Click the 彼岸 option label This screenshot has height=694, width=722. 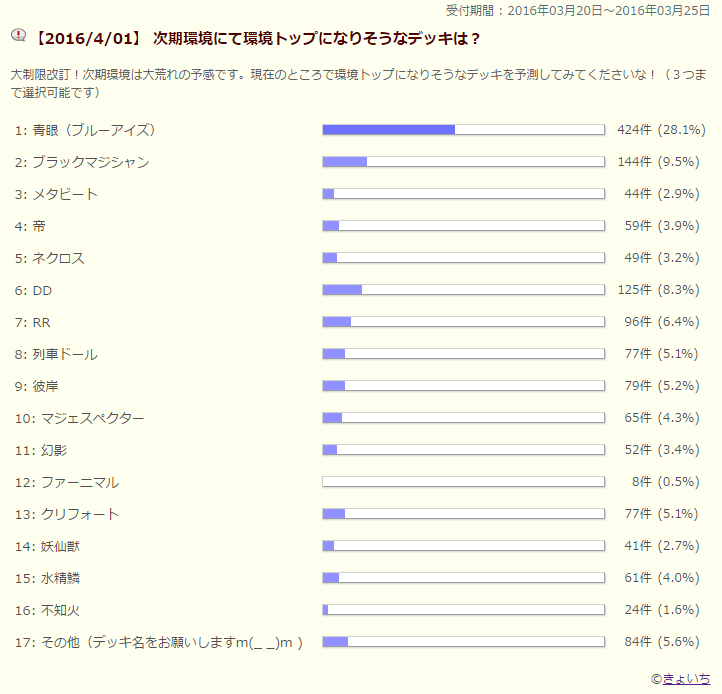coord(46,386)
